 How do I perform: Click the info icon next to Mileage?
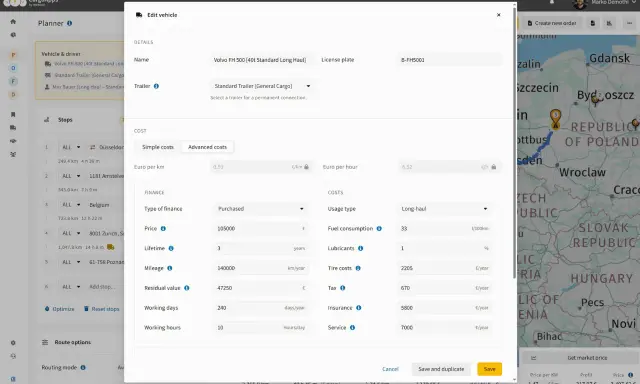(170, 268)
